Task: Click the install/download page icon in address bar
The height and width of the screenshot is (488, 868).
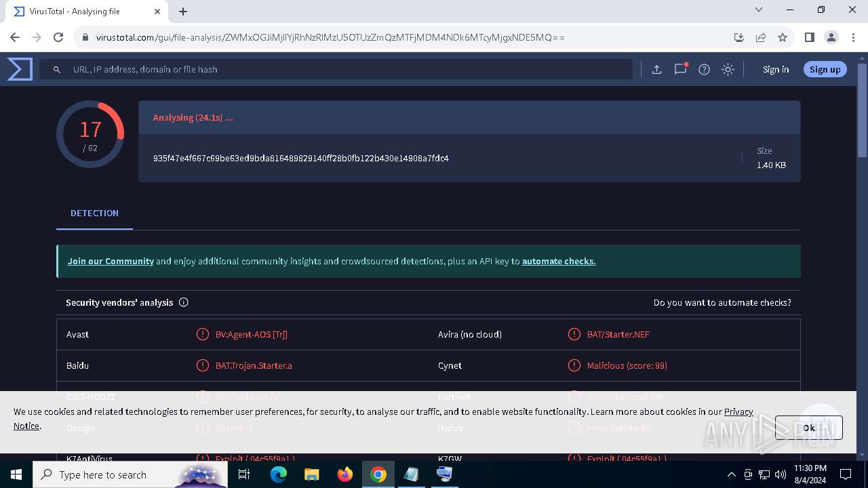Action: coord(739,37)
